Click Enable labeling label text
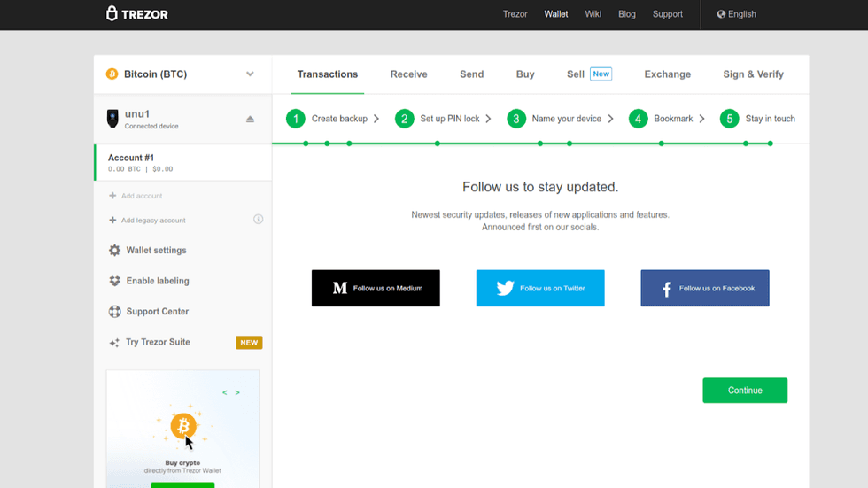This screenshot has height=488, width=868. click(158, 281)
